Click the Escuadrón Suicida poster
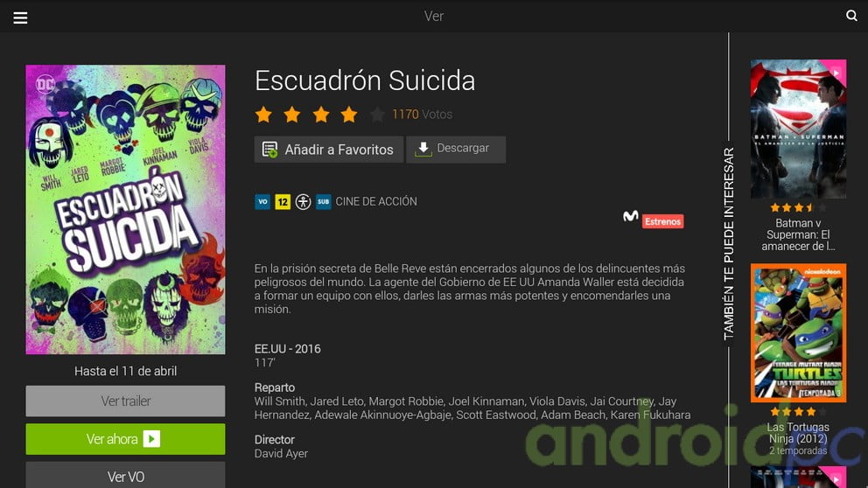 click(126, 210)
